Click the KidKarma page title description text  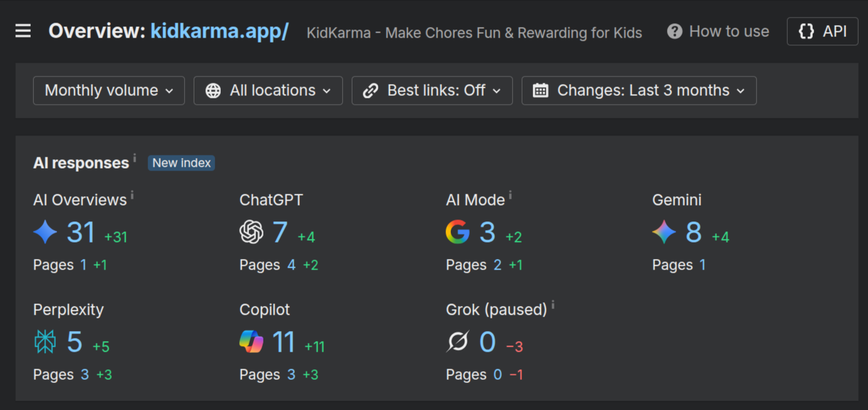click(x=474, y=33)
